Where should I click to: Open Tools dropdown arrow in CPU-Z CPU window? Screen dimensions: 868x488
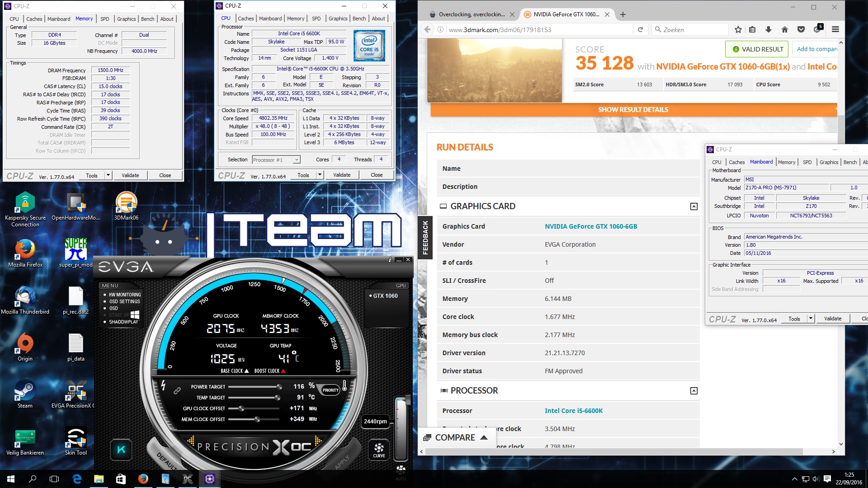320,175
